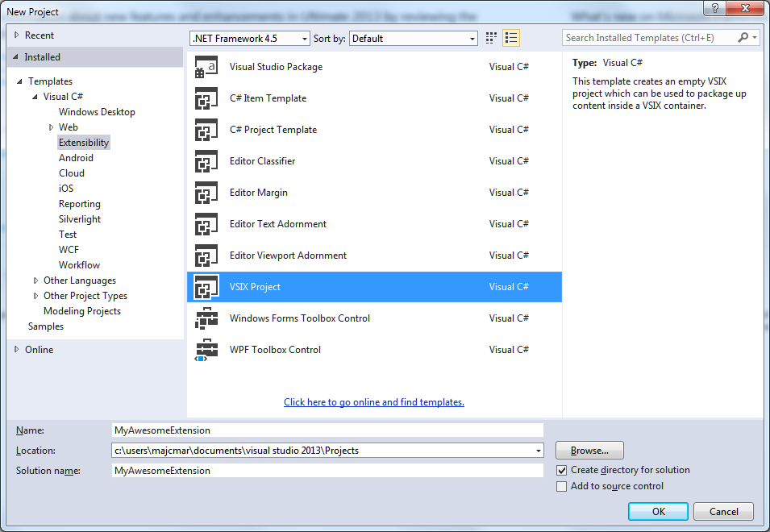The height and width of the screenshot is (532, 770).
Task: Open search options dropdown arrow
Action: tap(755, 37)
